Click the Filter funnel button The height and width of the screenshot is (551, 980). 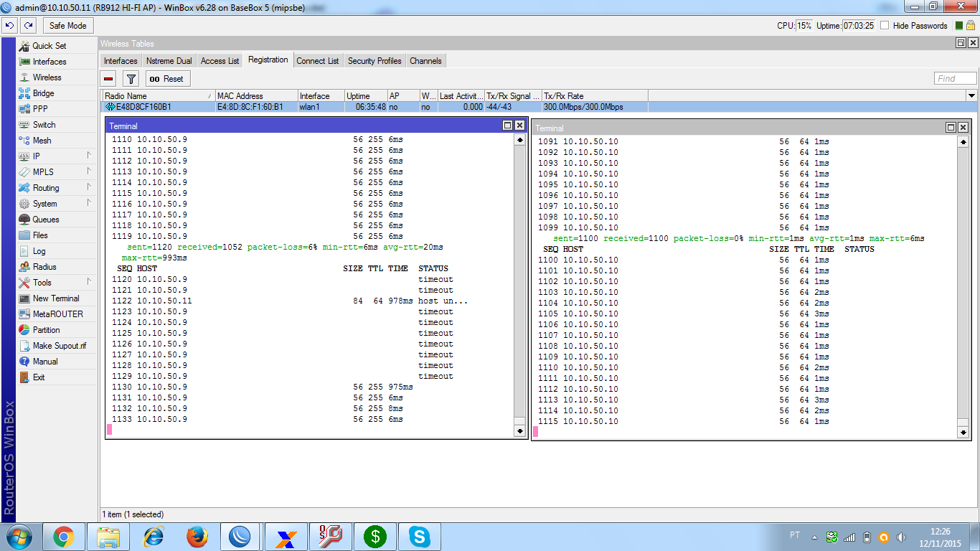(131, 79)
